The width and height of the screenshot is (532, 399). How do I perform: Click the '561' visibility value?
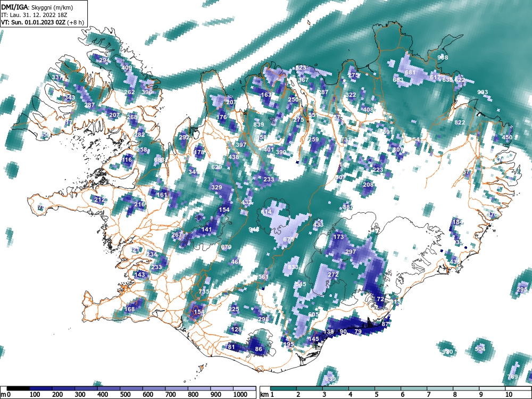pyautogui.click(x=263, y=277)
